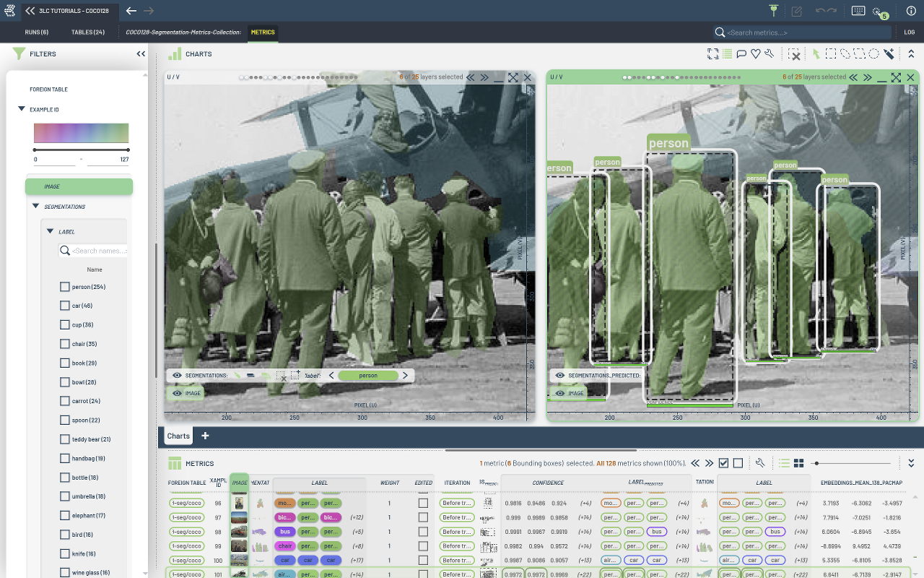Click the info icon in top-right corner
Screen dimensions: 924x578
[911, 11]
